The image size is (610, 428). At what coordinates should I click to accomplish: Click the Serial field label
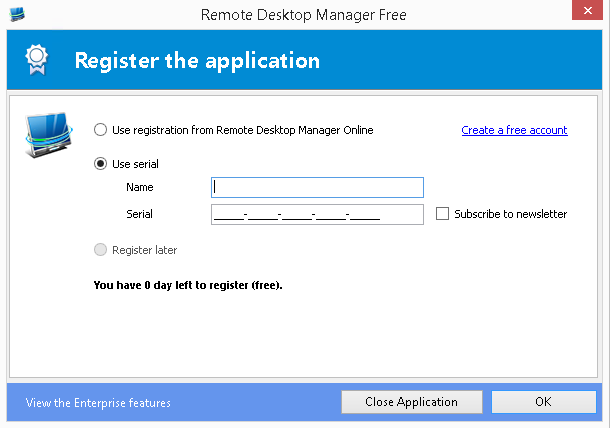[139, 214]
